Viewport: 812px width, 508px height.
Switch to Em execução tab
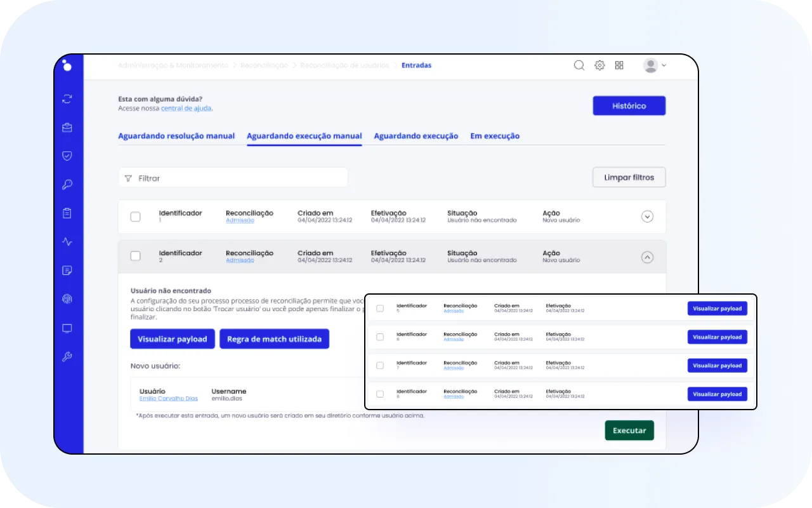495,136
